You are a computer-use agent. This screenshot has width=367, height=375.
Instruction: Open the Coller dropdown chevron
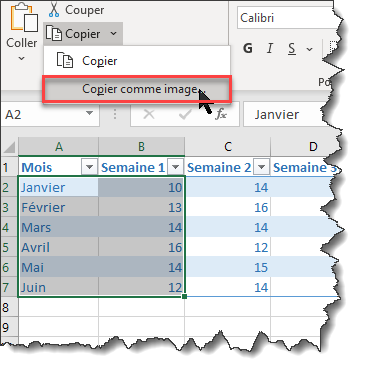point(21,59)
